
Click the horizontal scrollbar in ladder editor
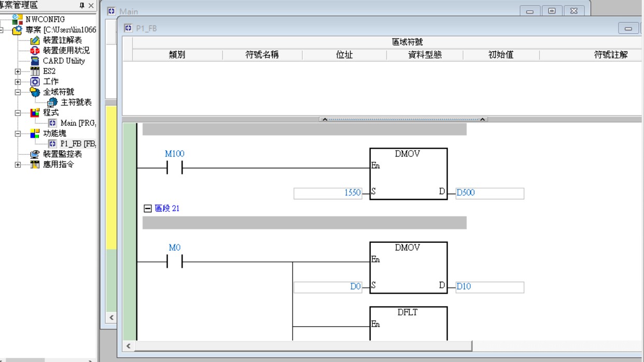point(301,346)
